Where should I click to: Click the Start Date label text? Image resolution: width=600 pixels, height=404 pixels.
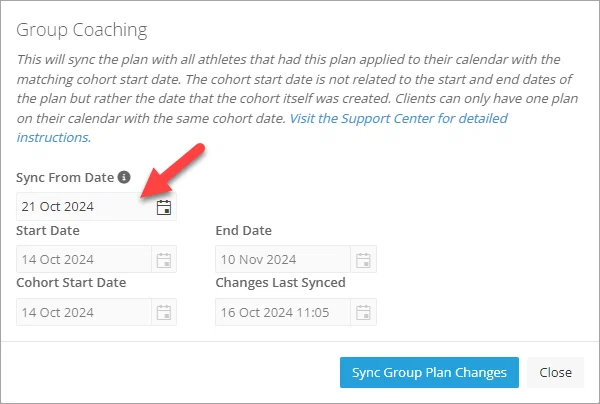(x=48, y=230)
